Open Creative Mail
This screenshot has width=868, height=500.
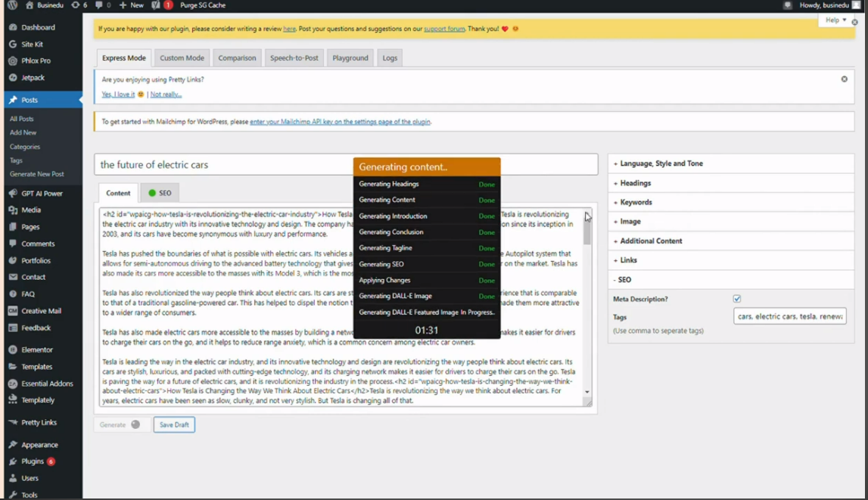tap(41, 311)
